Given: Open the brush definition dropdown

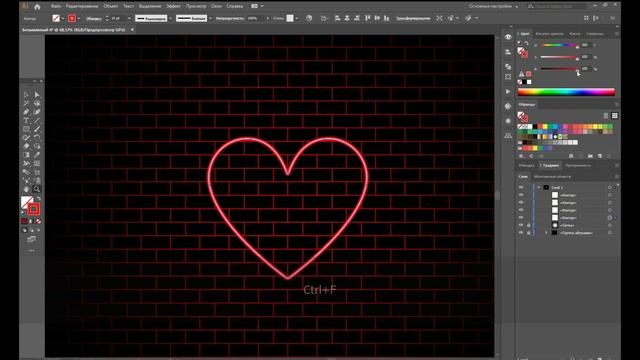Looking at the screenshot, I should [210, 18].
